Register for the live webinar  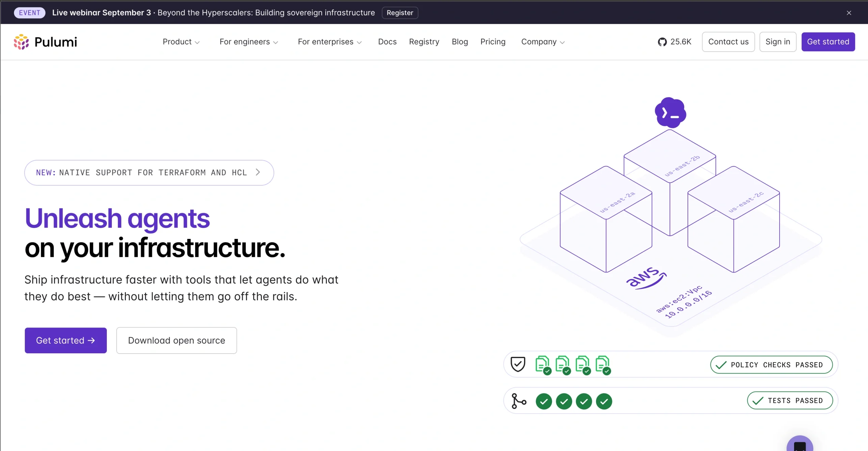click(400, 13)
